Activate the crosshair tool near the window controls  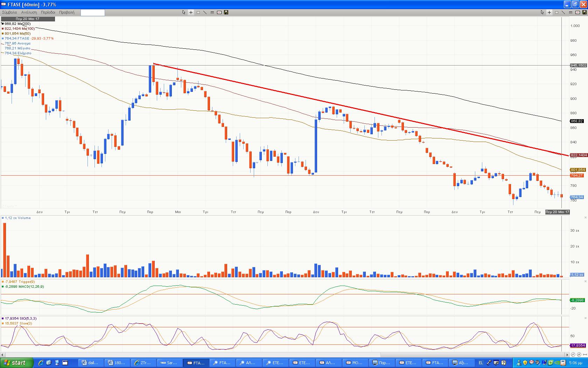point(549,12)
